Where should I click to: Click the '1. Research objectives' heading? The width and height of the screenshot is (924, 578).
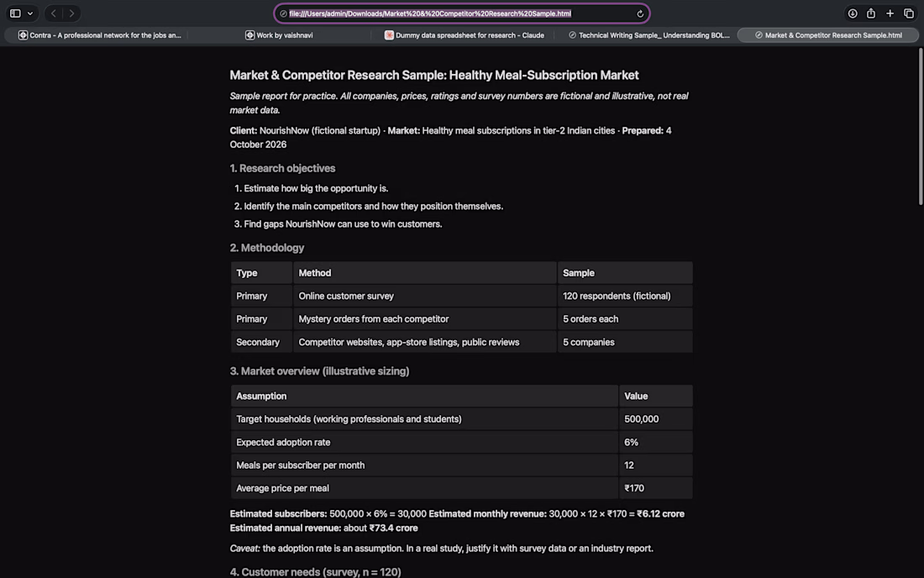pyautogui.click(x=282, y=169)
